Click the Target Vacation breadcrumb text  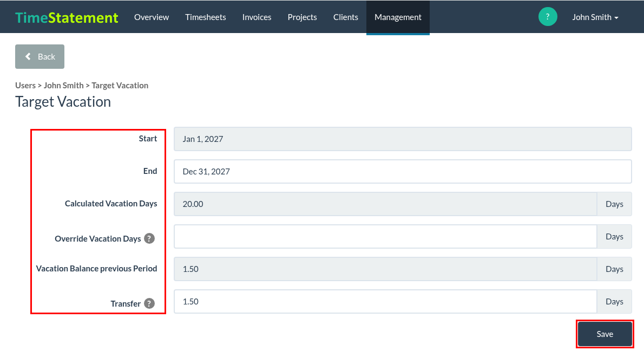coord(120,86)
